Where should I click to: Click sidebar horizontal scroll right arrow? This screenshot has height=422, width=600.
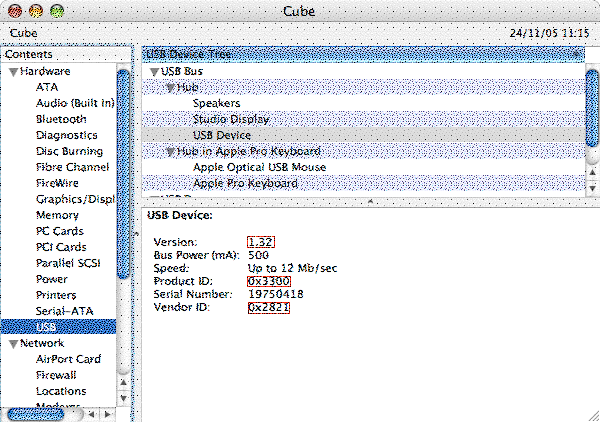tap(108, 414)
